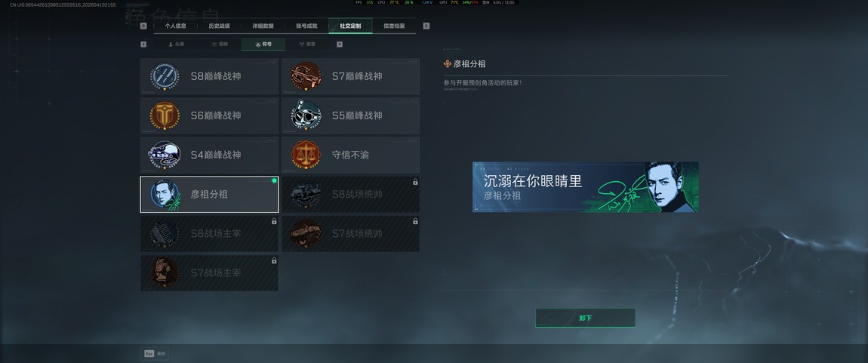Select the 守信不渝 scales emblem
Screen dimensions: 868x363
[306, 155]
